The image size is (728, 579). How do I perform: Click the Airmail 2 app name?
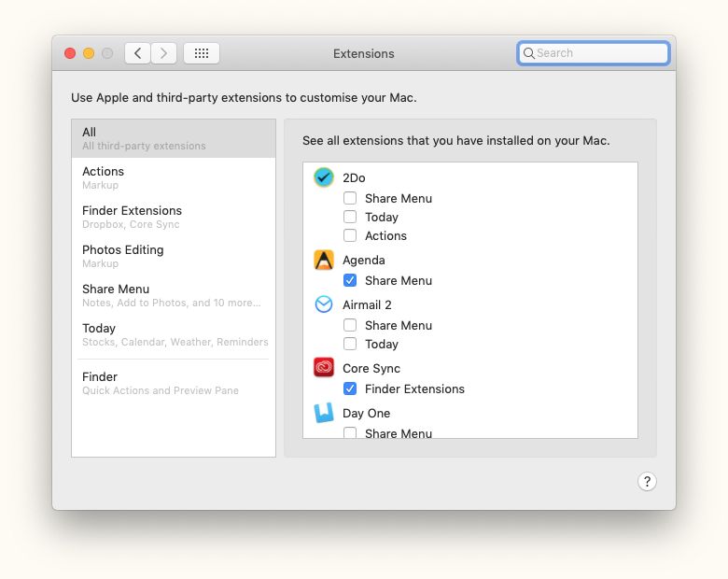click(367, 304)
